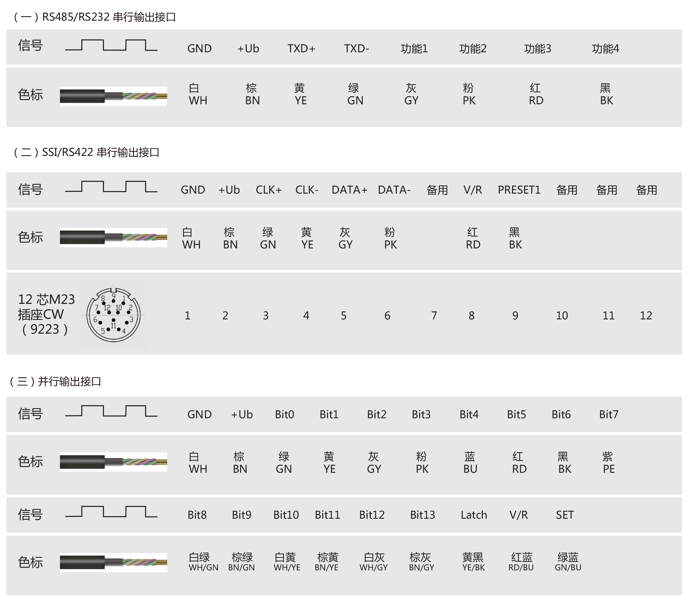Click the cable image in SSI color row
688x616 pixels.
pos(113,238)
